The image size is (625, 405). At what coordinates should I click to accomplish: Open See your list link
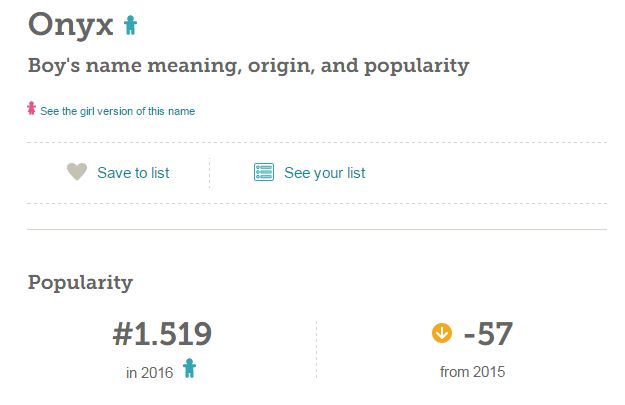(324, 173)
